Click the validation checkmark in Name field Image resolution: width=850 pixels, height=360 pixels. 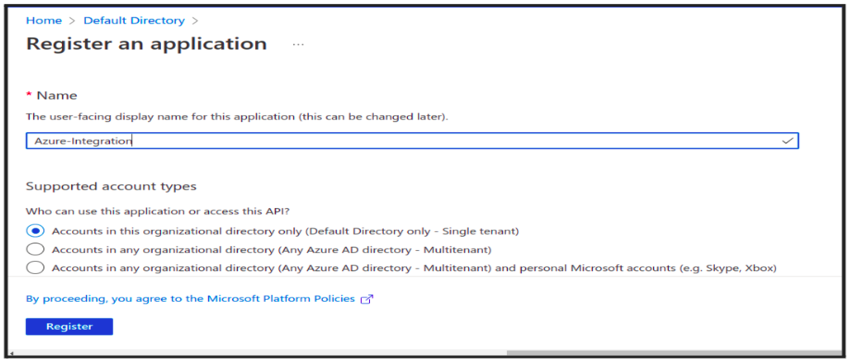coord(787,141)
